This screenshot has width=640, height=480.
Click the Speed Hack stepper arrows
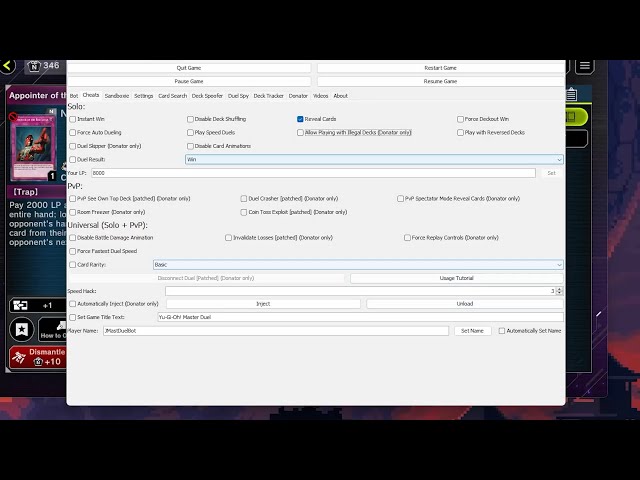coord(560,291)
